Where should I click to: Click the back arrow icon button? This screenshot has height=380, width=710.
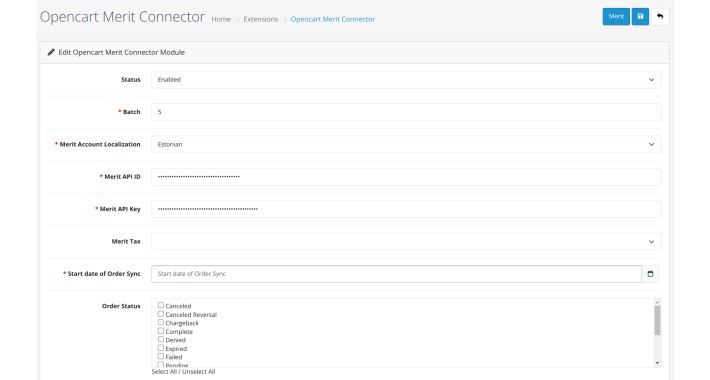(x=660, y=17)
